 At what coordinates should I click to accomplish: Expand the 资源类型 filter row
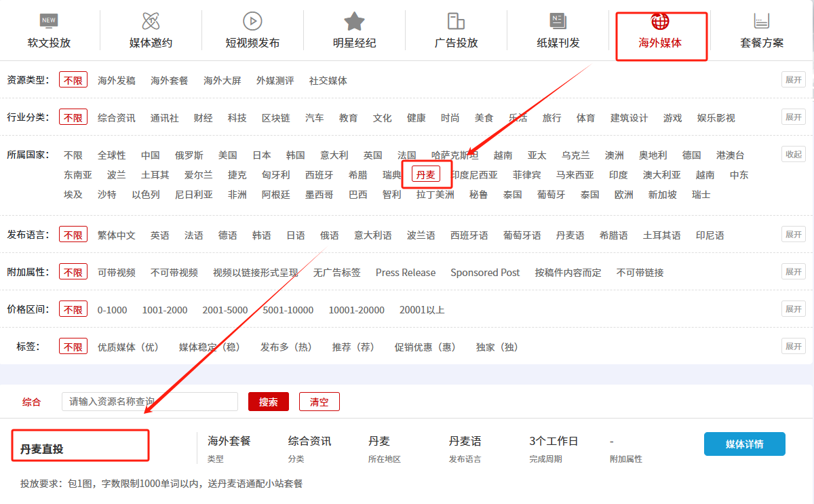tap(793, 80)
